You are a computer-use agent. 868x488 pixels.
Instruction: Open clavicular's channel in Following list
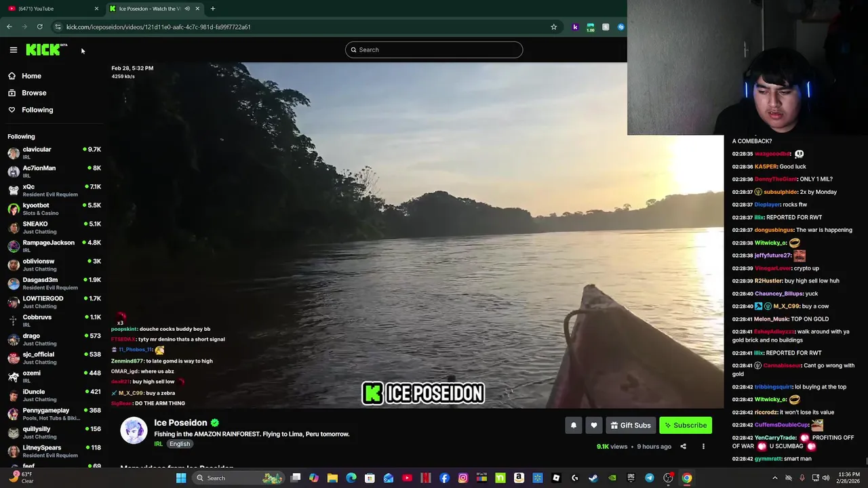(x=54, y=153)
